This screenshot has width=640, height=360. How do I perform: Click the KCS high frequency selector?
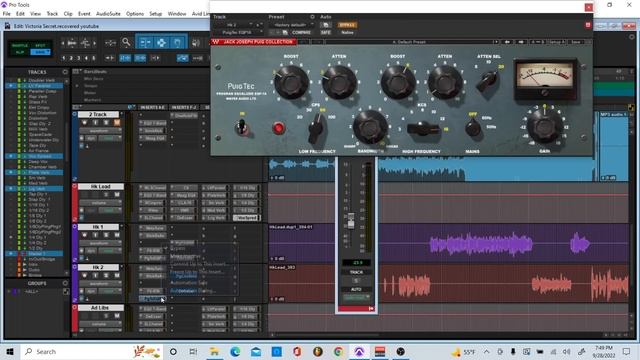[423, 129]
